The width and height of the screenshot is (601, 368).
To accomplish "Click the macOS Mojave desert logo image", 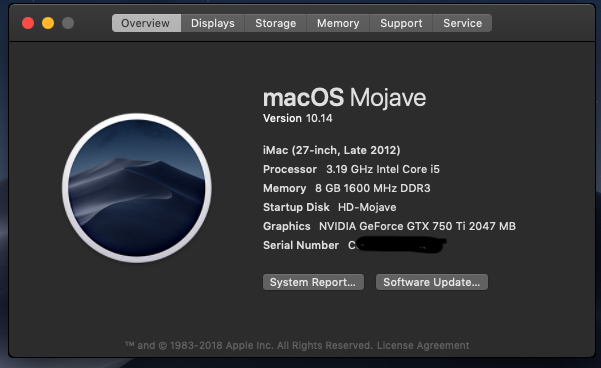I will click(137, 188).
